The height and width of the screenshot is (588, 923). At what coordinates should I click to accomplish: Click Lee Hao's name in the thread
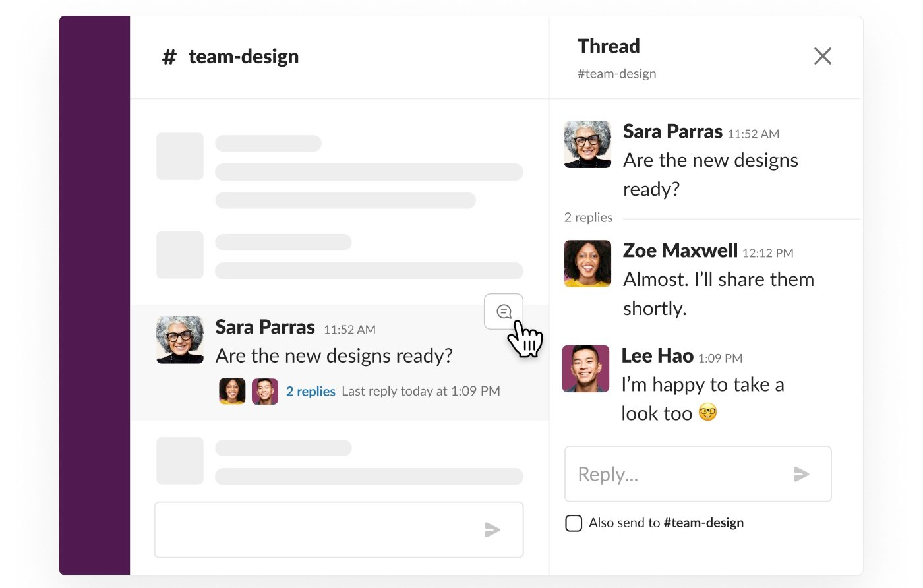tap(657, 356)
